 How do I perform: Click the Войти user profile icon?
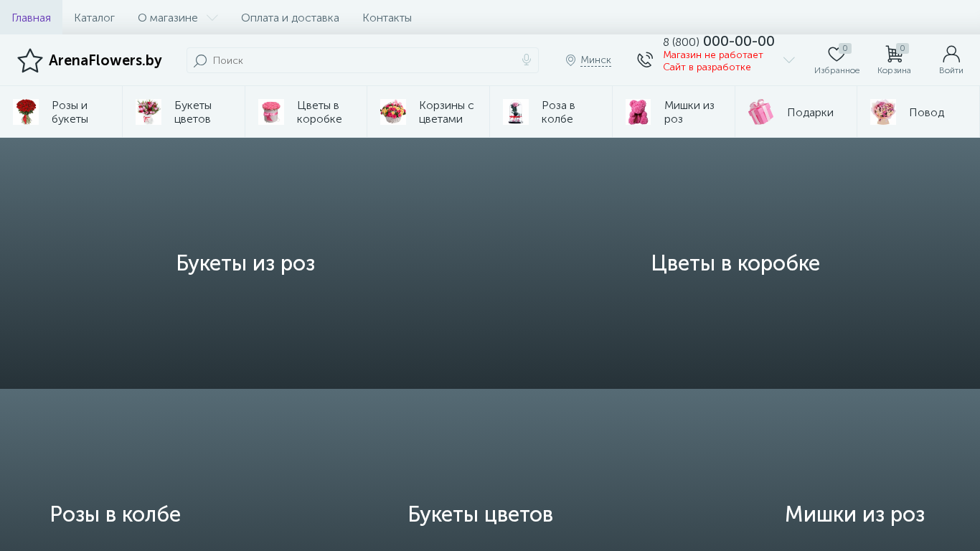pyautogui.click(x=951, y=54)
